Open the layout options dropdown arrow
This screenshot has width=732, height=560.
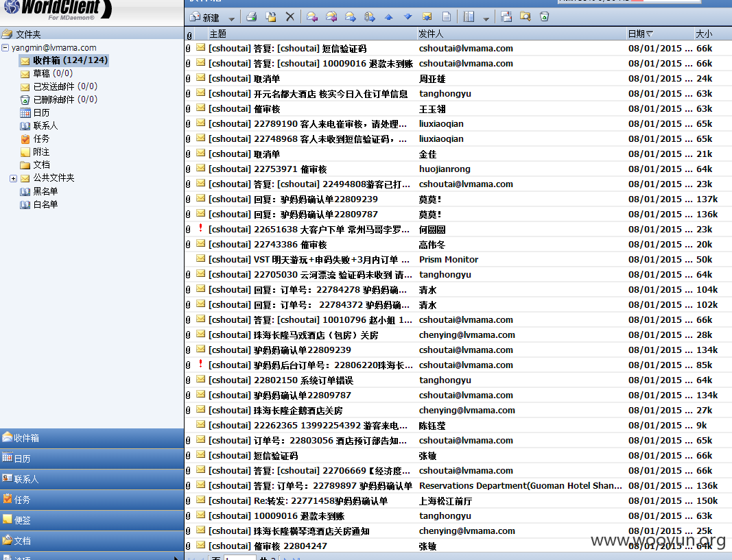pos(486,19)
